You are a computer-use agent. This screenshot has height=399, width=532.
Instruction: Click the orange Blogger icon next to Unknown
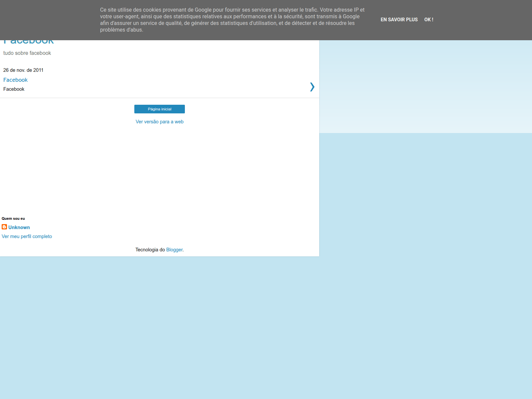pyautogui.click(x=4, y=227)
